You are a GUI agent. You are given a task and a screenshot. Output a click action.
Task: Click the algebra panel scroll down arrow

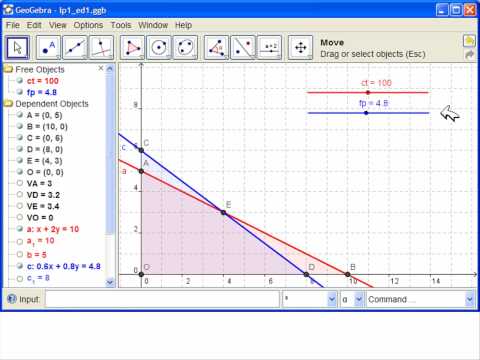pos(110,282)
